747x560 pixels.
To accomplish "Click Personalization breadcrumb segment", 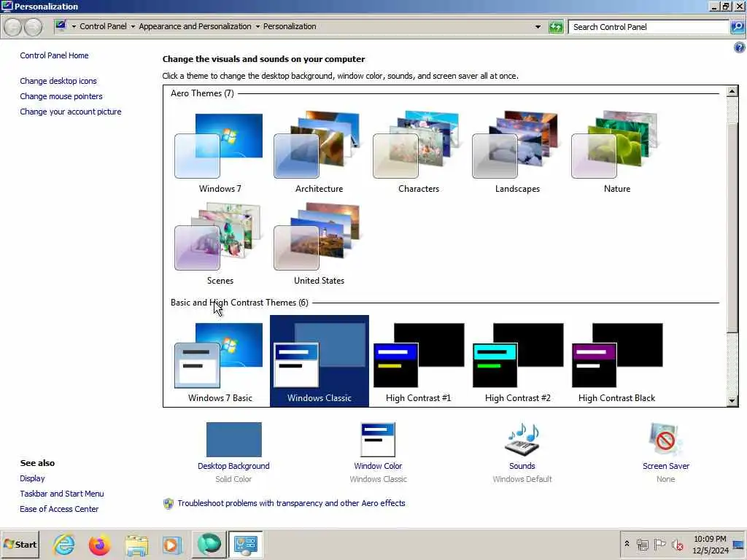I will [x=290, y=26].
